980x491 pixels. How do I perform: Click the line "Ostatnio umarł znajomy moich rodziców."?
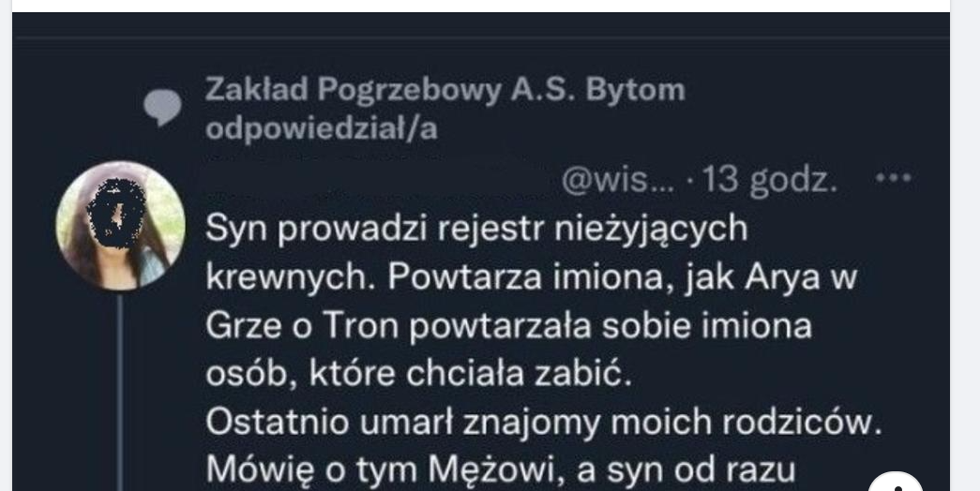[544, 424]
